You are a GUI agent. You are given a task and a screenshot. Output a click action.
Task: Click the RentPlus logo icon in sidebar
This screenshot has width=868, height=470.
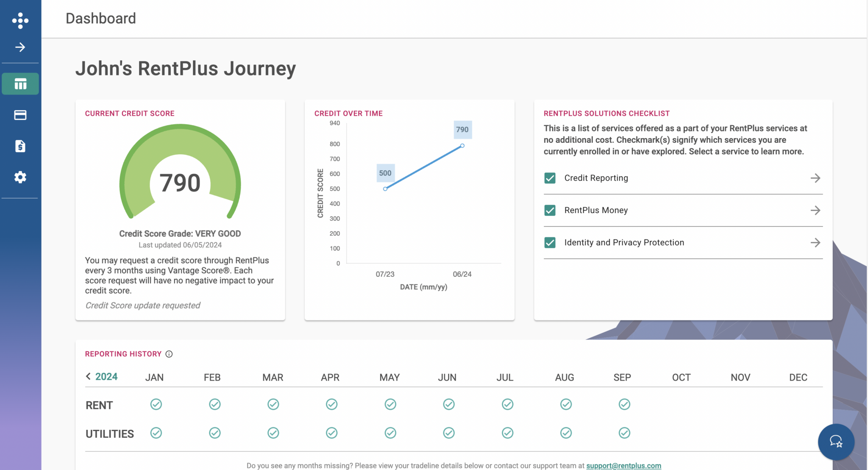tap(20, 20)
